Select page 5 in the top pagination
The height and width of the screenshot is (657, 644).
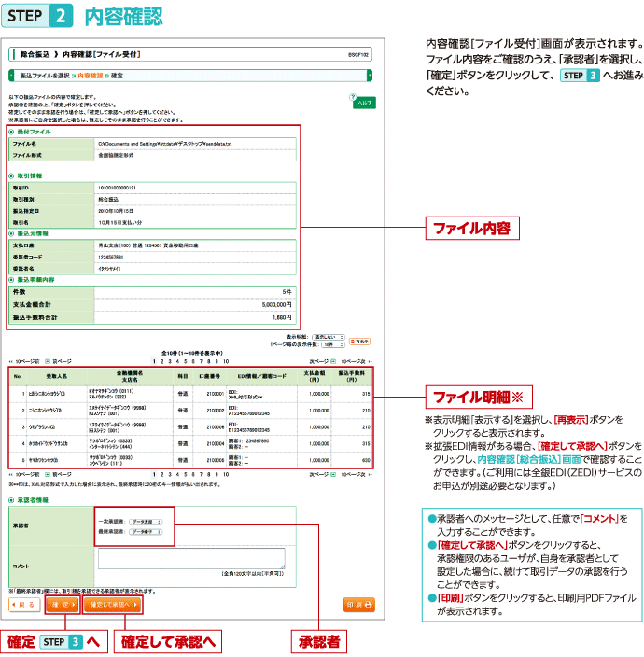point(185,361)
